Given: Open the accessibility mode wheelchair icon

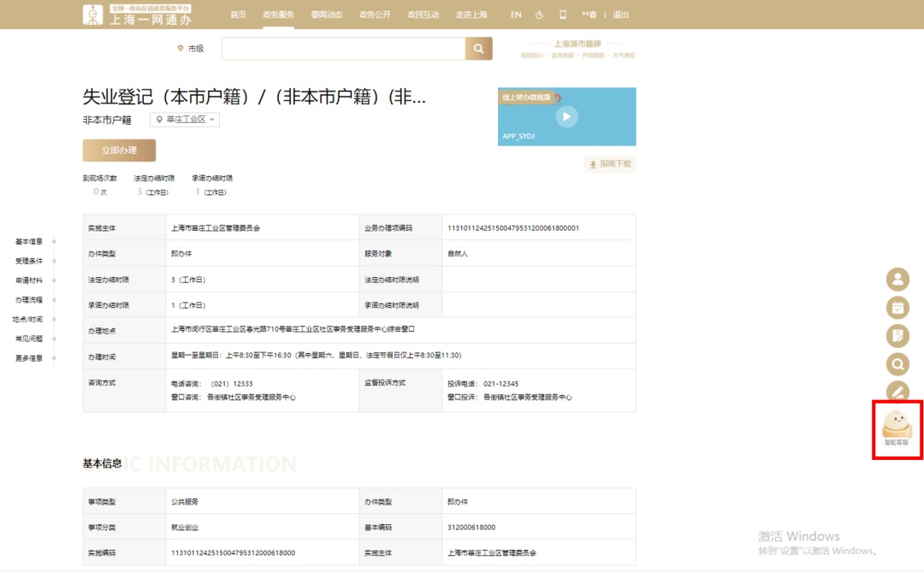Looking at the screenshot, I should click(539, 15).
